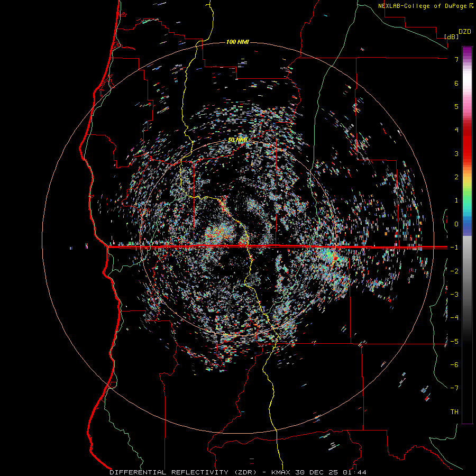This screenshot has width=476, height=476.
Task: Click the -7 value on the scale
Action: point(454,388)
